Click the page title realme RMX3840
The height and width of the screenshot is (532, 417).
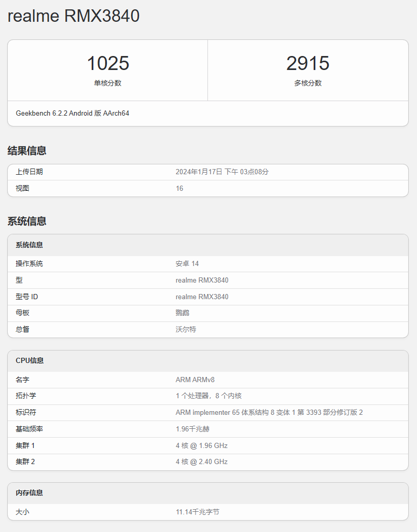click(x=74, y=16)
